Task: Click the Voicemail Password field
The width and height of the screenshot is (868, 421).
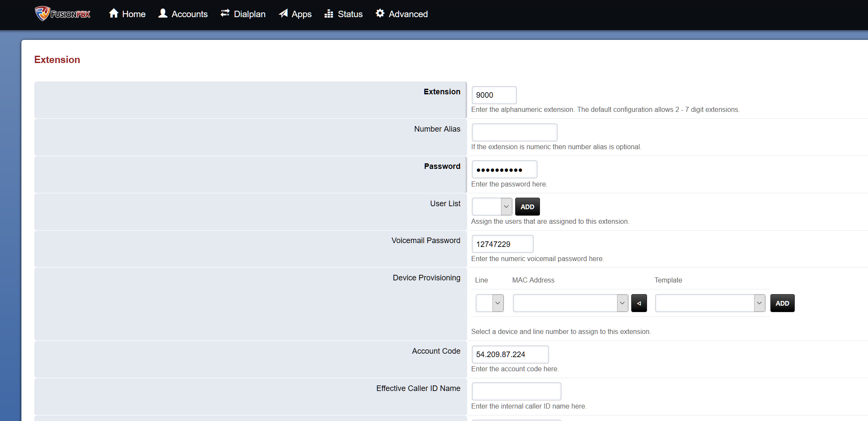Action: (x=502, y=244)
